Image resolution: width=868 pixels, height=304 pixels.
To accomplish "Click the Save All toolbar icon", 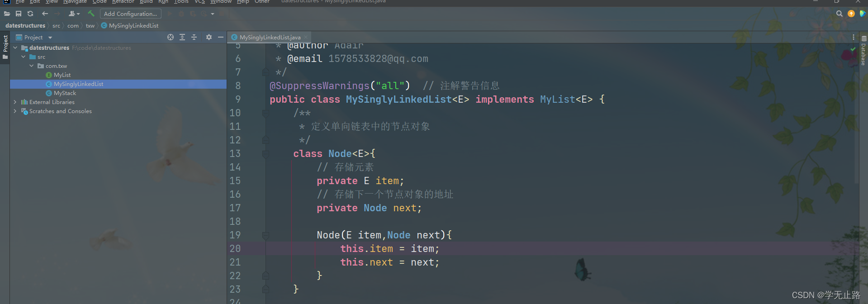I will (19, 14).
